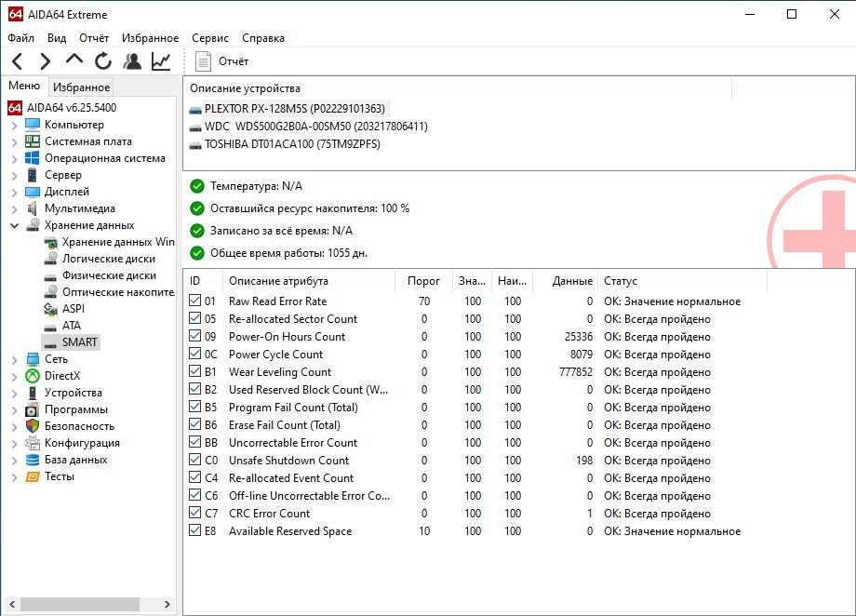Click the sidebar horizontal scrollbar thumb
Screen dimensions: 856x616
[80, 604]
